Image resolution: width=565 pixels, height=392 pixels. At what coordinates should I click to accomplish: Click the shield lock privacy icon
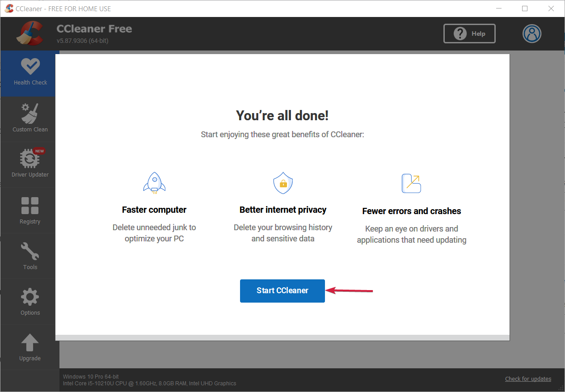(283, 183)
